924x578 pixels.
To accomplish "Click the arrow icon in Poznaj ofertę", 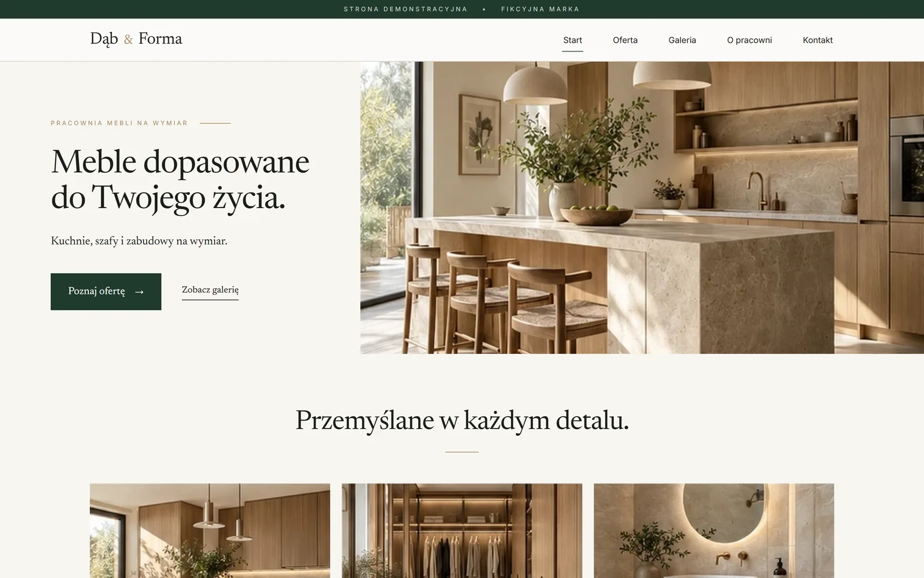I will [x=139, y=292].
